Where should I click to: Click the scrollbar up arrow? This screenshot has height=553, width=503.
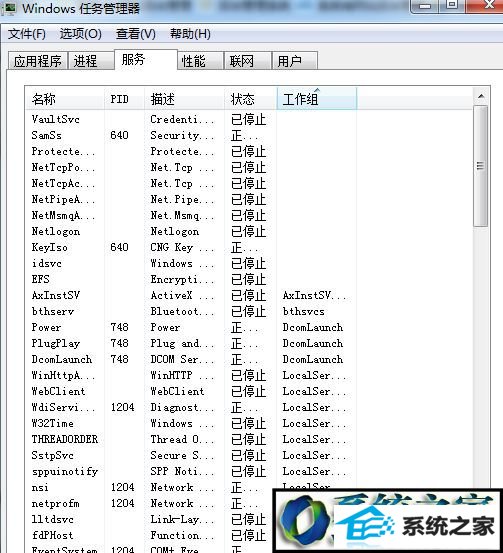pyautogui.click(x=481, y=96)
